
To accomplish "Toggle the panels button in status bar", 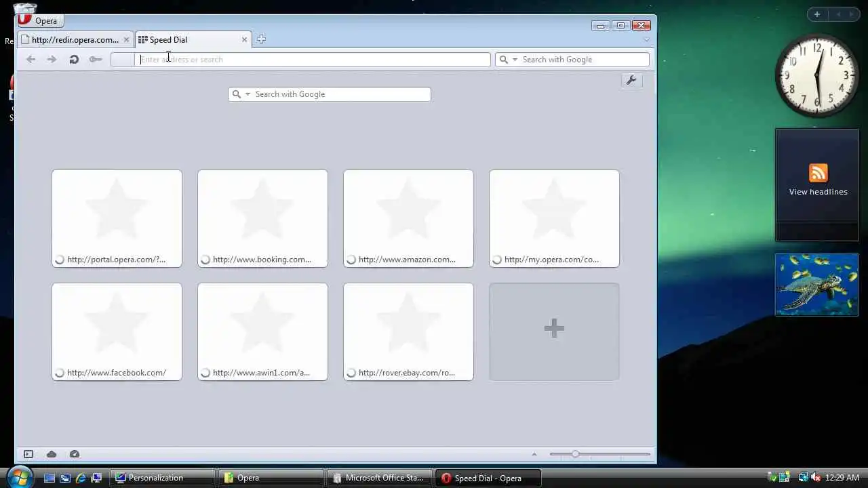I will click(28, 454).
